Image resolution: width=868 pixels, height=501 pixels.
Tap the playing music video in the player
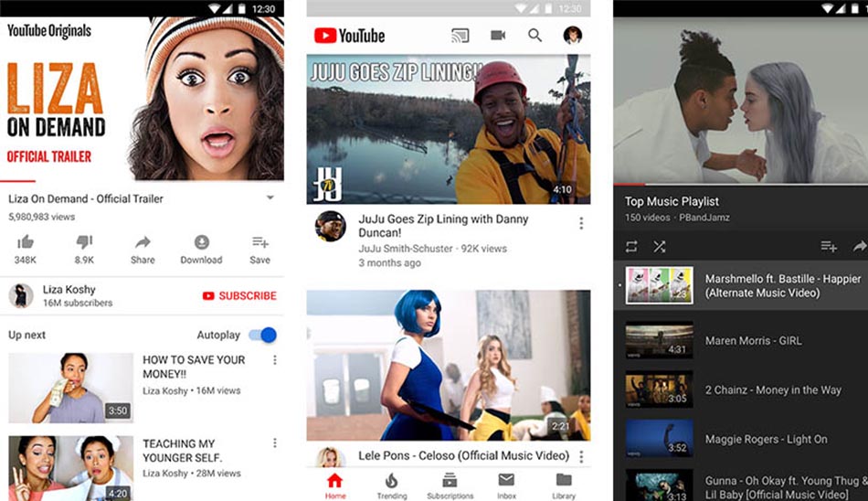(741, 100)
